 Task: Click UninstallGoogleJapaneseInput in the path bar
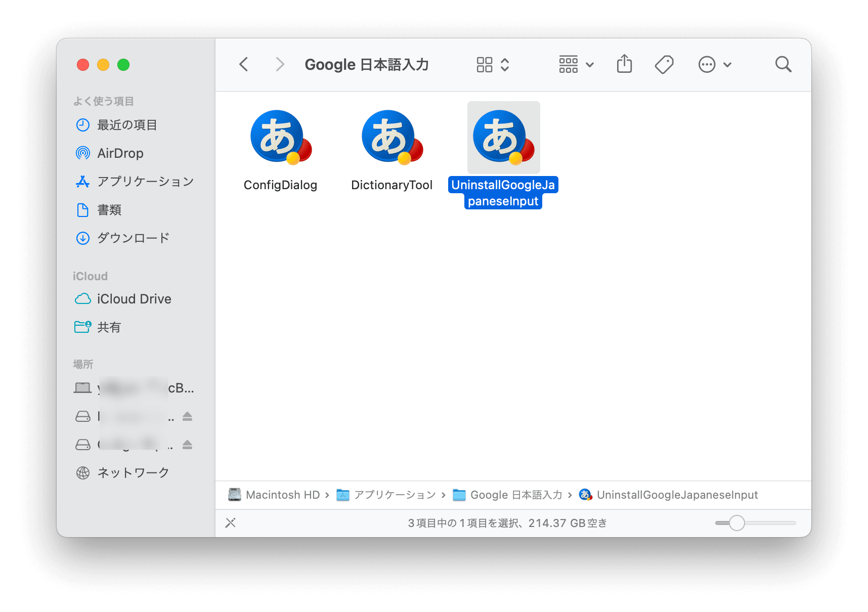[669, 495]
